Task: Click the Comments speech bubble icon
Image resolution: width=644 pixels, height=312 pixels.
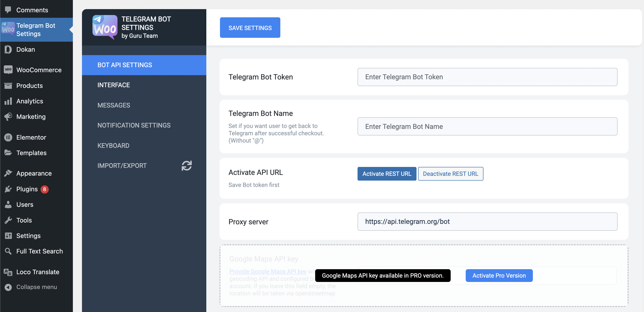Action: [8, 10]
